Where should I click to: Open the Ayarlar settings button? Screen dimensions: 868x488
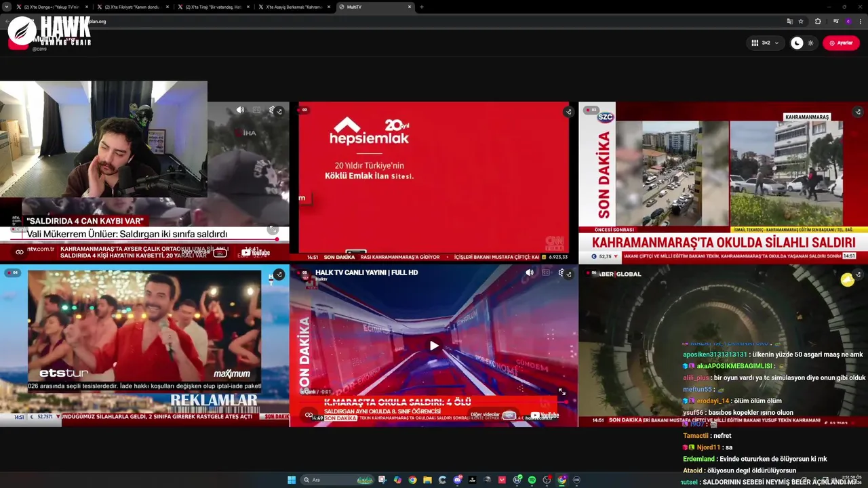click(x=841, y=43)
